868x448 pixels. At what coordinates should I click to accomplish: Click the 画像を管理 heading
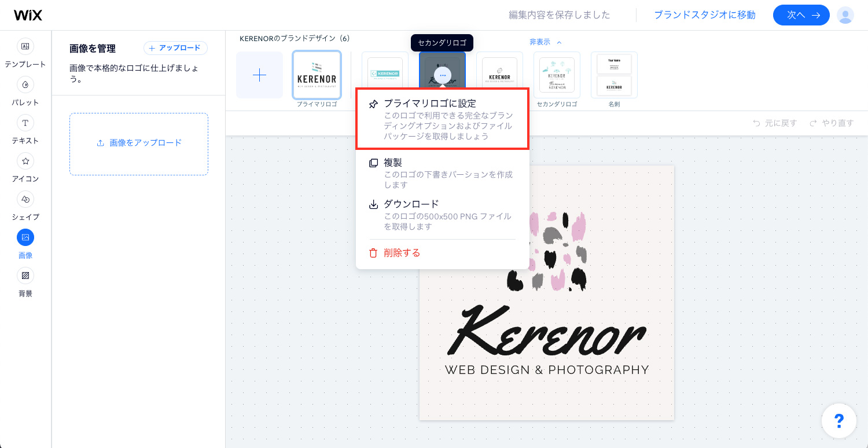[x=93, y=49]
